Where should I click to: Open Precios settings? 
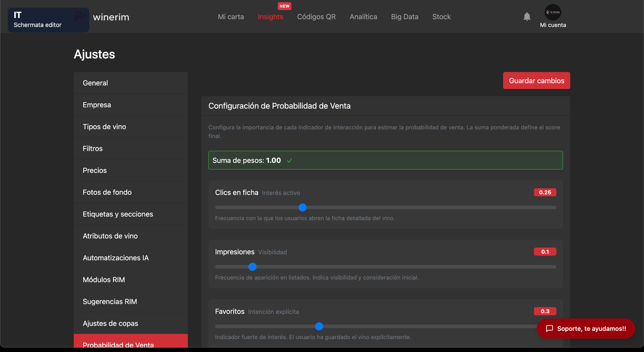pos(131,170)
